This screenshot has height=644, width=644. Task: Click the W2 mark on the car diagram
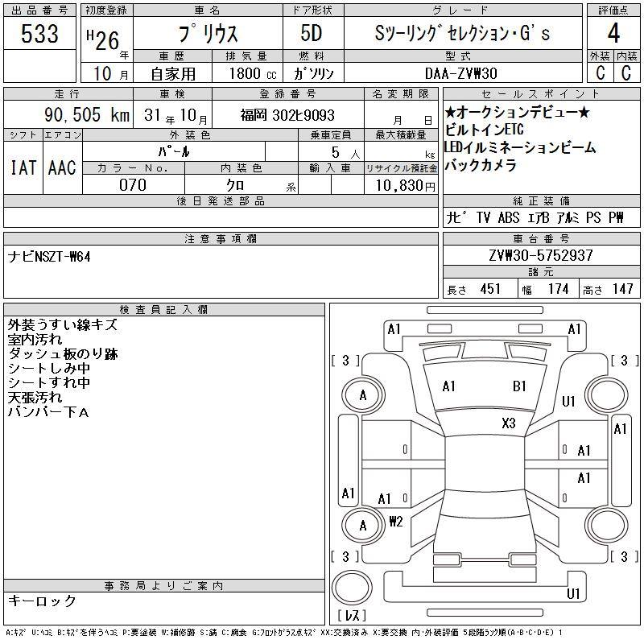396,521
